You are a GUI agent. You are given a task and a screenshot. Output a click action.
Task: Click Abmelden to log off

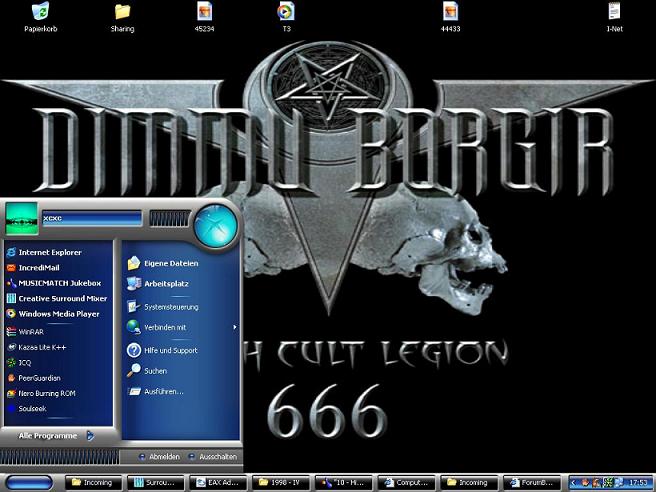tap(159, 457)
